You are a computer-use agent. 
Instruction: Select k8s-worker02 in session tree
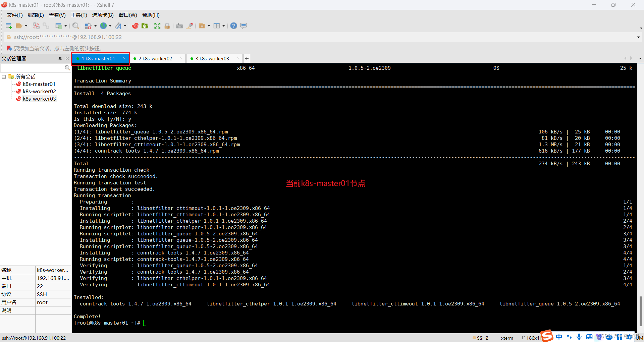[39, 92]
